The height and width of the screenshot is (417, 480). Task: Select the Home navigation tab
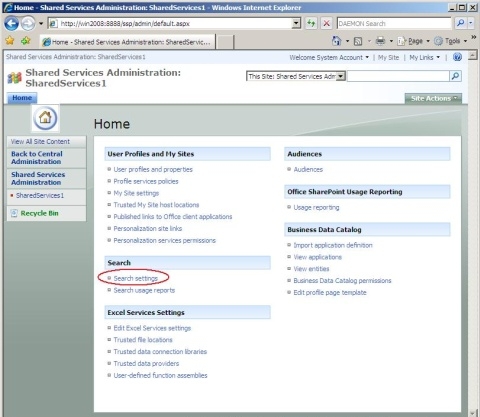tap(22, 98)
